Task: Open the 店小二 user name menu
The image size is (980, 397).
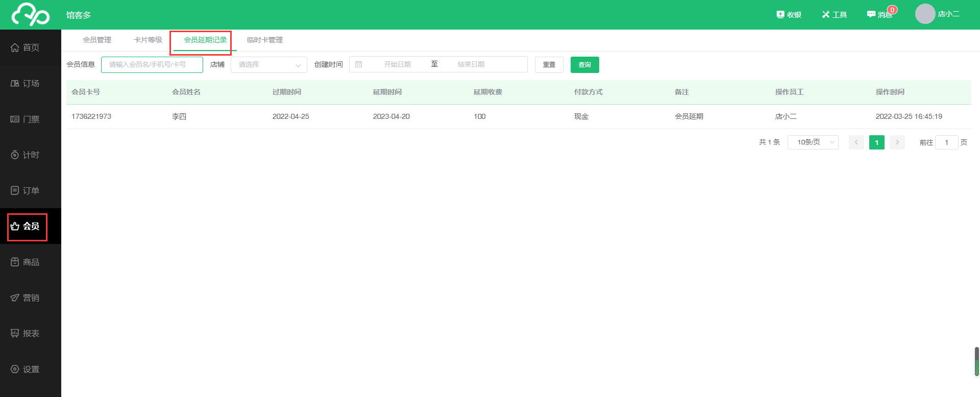Action: (x=949, y=14)
